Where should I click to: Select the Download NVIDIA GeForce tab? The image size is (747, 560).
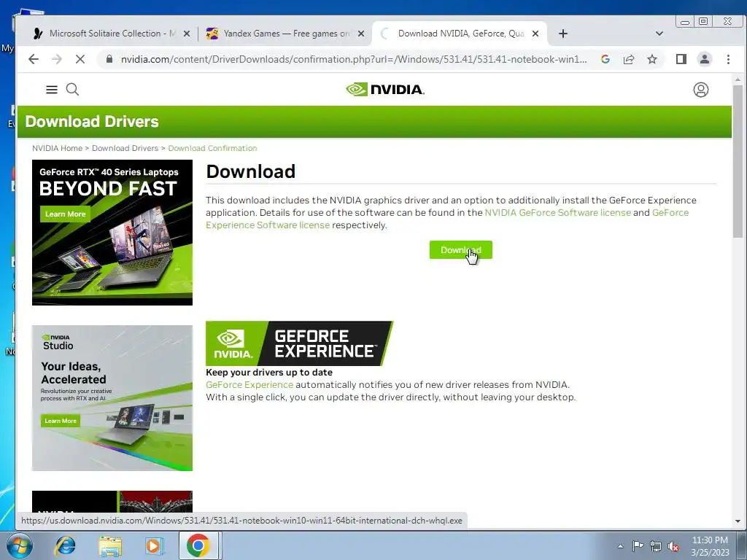coord(460,34)
